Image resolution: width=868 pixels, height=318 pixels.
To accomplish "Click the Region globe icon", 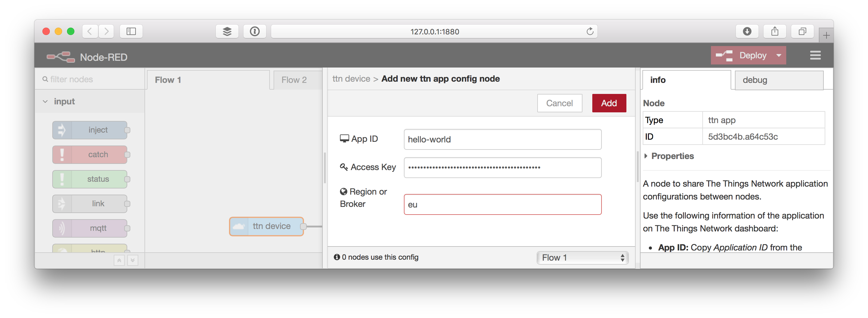I will click(x=343, y=192).
